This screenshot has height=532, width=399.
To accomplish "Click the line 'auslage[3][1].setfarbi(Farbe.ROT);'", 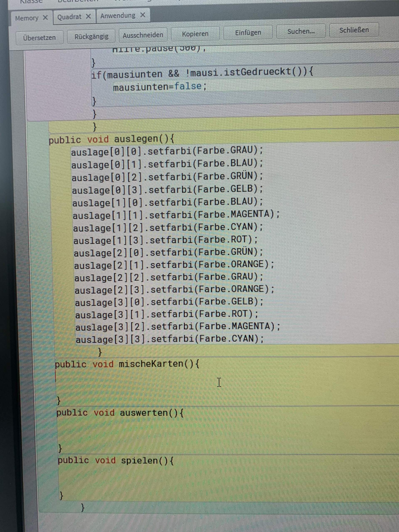I will click(167, 315).
